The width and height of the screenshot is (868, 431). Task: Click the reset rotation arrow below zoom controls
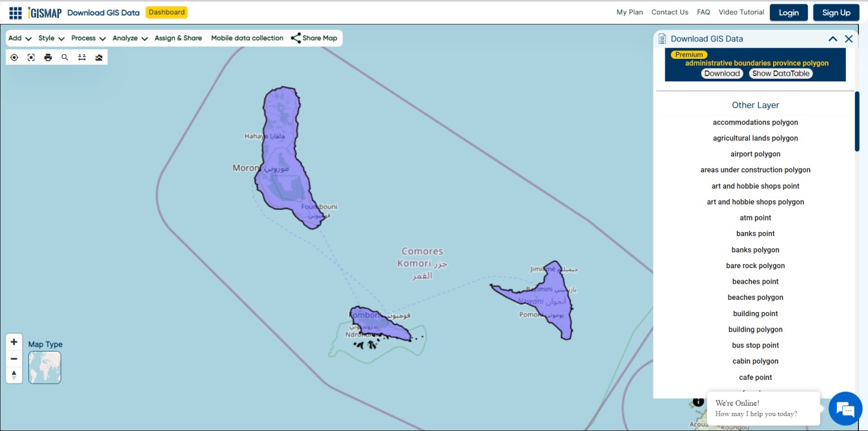tap(14, 373)
